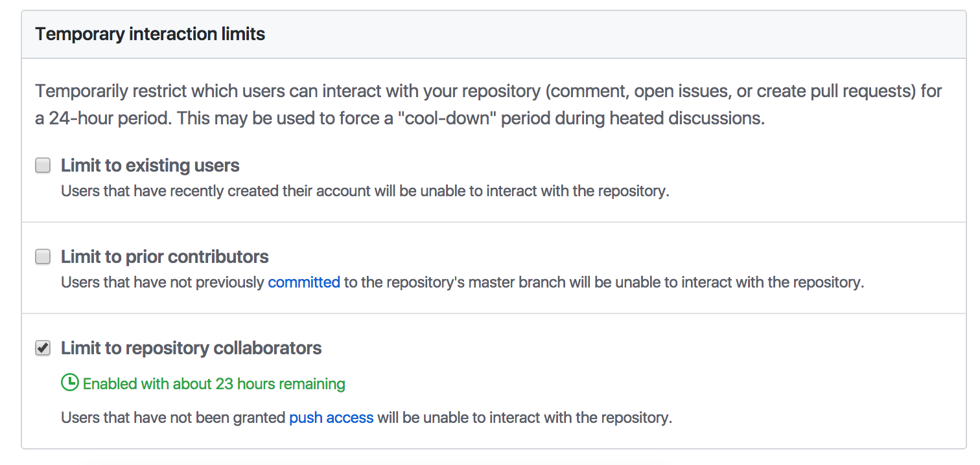Select the Limit to existing users label text

click(x=150, y=165)
